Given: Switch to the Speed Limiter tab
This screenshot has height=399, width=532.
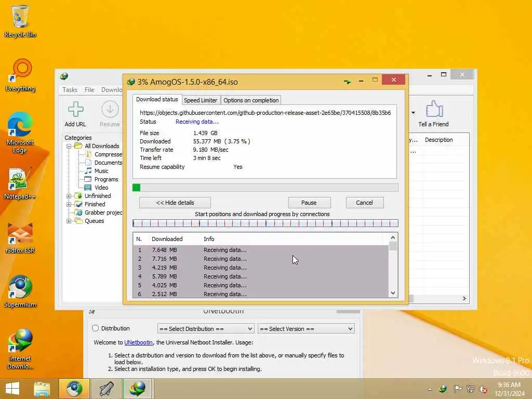Looking at the screenshot, I should tap(201, 100).
